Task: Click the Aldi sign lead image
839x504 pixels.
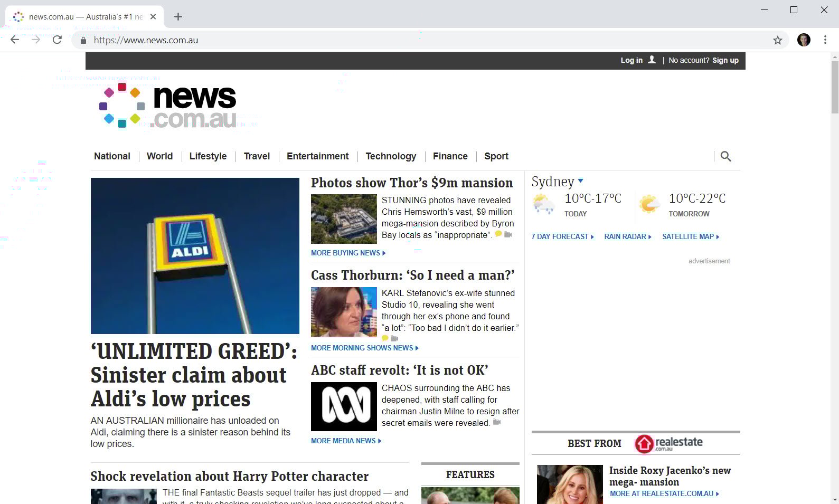Action: coord(195,256)
